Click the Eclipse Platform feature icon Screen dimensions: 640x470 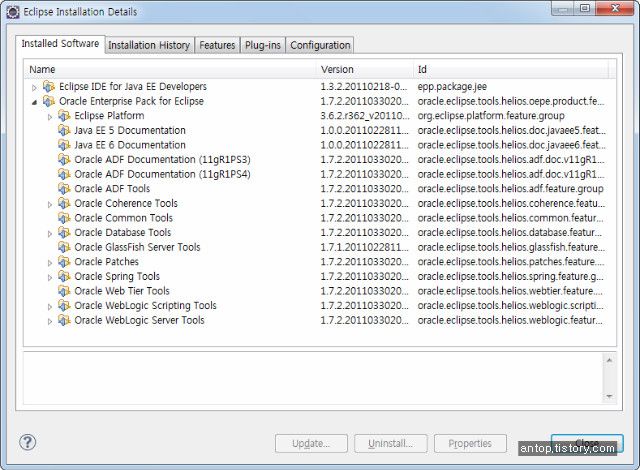(x=64, y=116)
